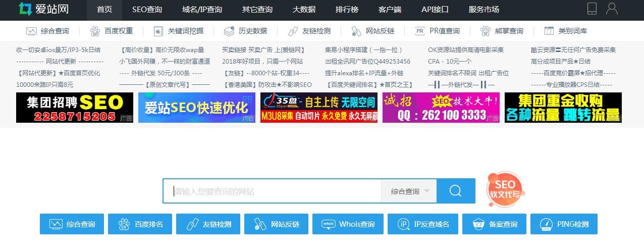Open the 高分成项目产品 日结 link

561,62
